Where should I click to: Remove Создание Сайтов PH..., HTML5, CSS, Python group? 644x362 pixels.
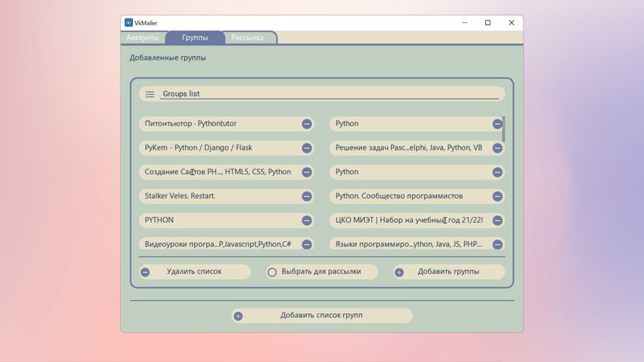point(307,172)
